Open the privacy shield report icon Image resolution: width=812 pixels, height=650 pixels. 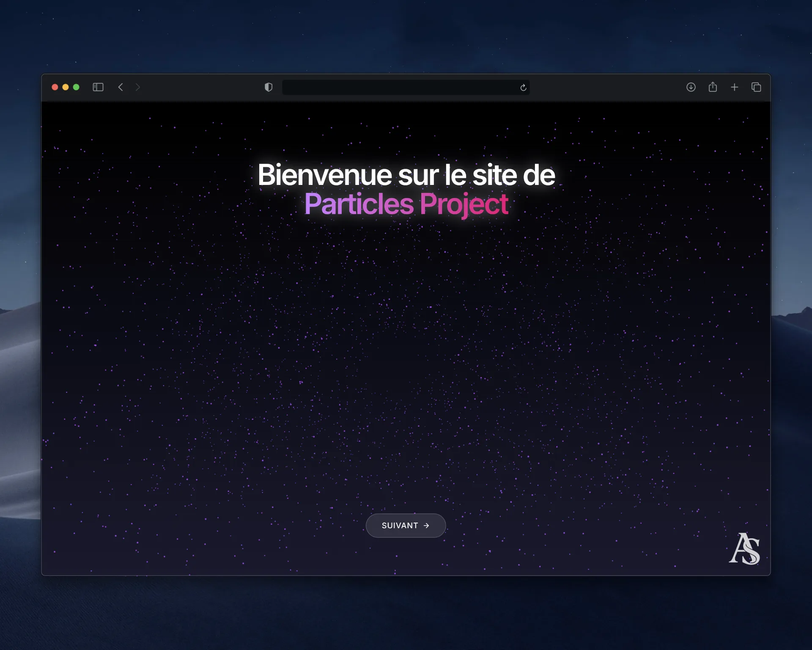point(269,87)
